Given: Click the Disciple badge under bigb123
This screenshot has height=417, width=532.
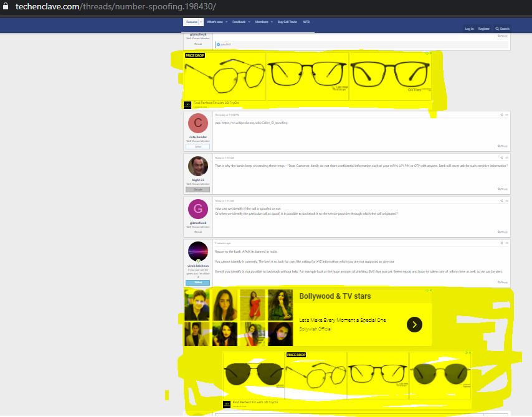Looking at the screenshot, I should [x=198, y=189].
